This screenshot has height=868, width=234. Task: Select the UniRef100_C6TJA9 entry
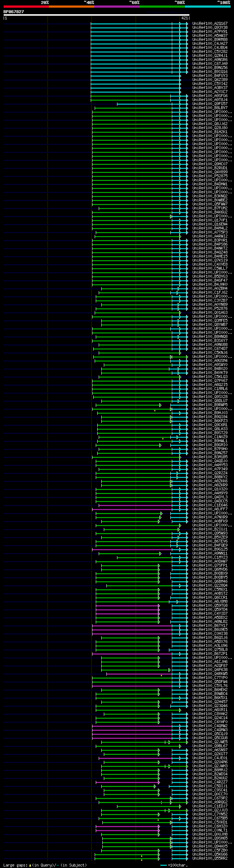(210, 64)
